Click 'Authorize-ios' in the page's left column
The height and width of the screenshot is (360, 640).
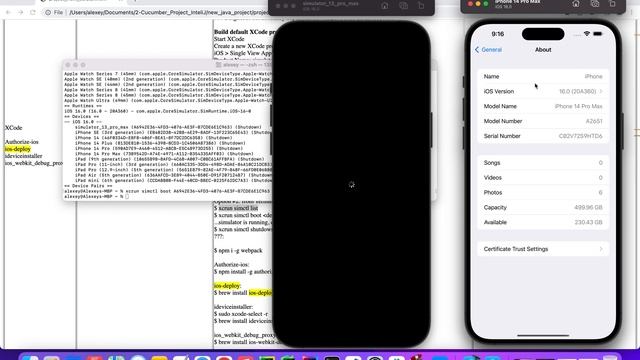(x=22, y=142)
